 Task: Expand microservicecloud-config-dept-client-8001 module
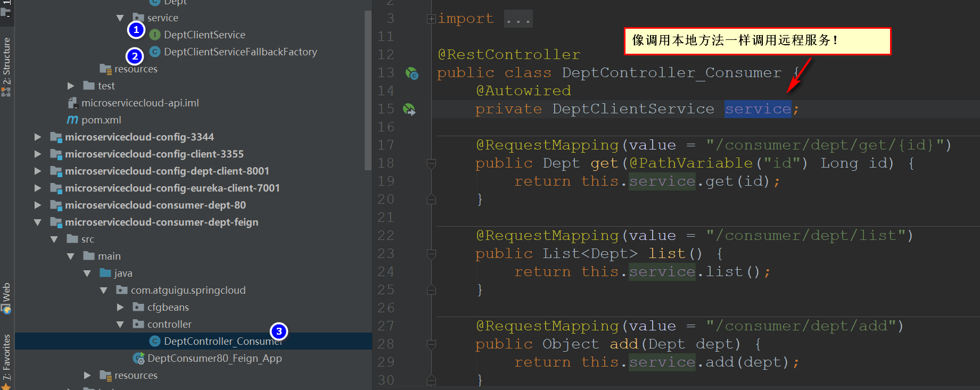pyautogui.click(x=38, y=171)
